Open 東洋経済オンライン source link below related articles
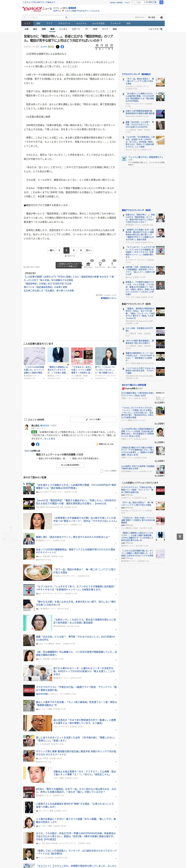The image size is (186, 868). tap(109, 298)
